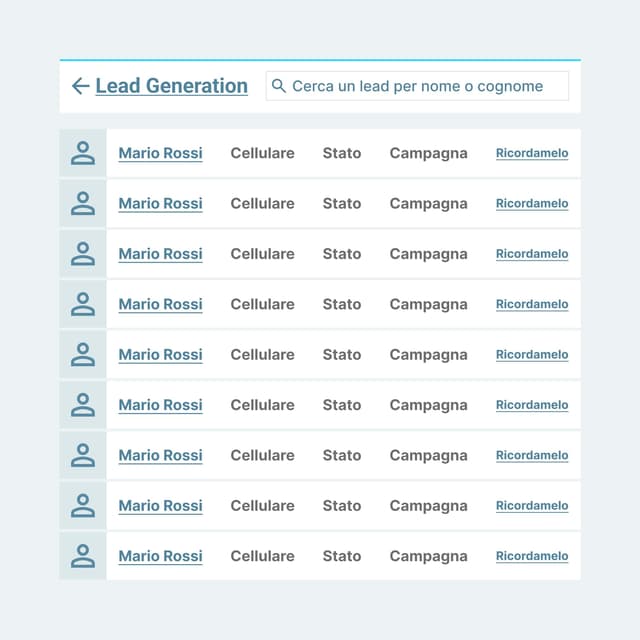Click Ricordamelo in the second row

tap(532, 203)
